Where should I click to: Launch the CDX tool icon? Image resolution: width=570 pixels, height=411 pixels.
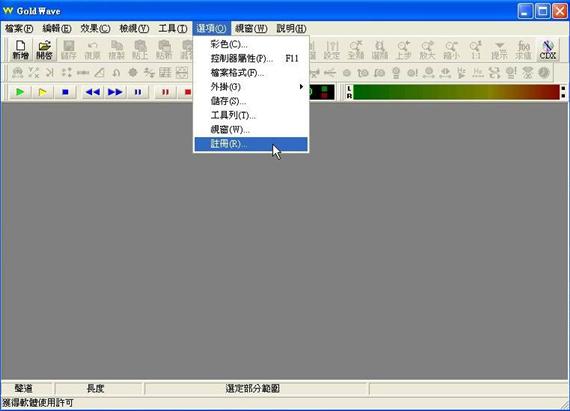547,49
